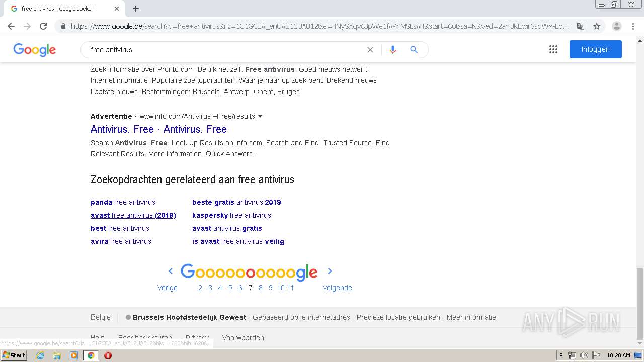644x362 pixels.
Task: Click the next page chevron arrow
Action: click(x=330, y=271)
